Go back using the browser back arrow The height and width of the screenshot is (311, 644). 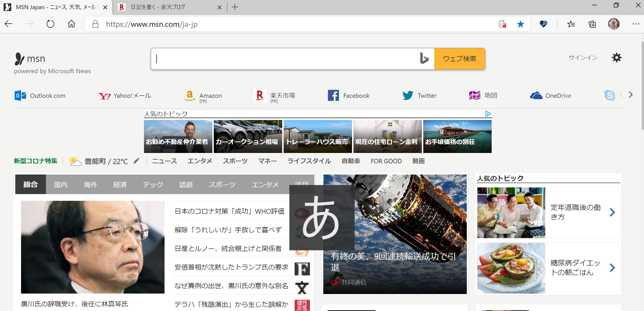pyautogui.click(x=9, y=24)
